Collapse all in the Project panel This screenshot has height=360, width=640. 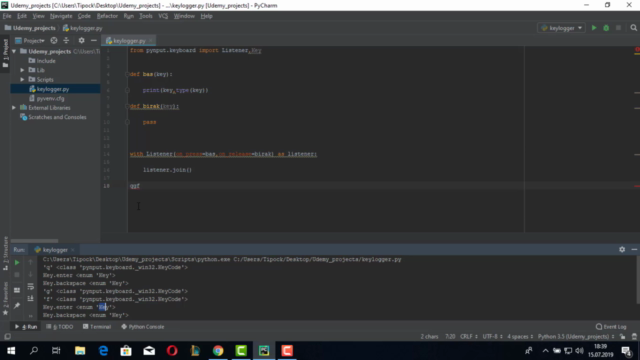(x=66, y=40)
